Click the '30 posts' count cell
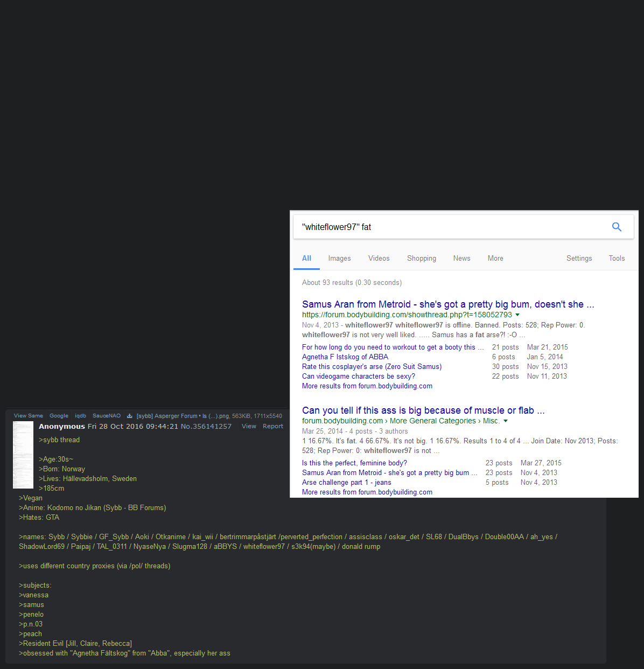This screenshot has height=669, width=644. pos(505,367)
